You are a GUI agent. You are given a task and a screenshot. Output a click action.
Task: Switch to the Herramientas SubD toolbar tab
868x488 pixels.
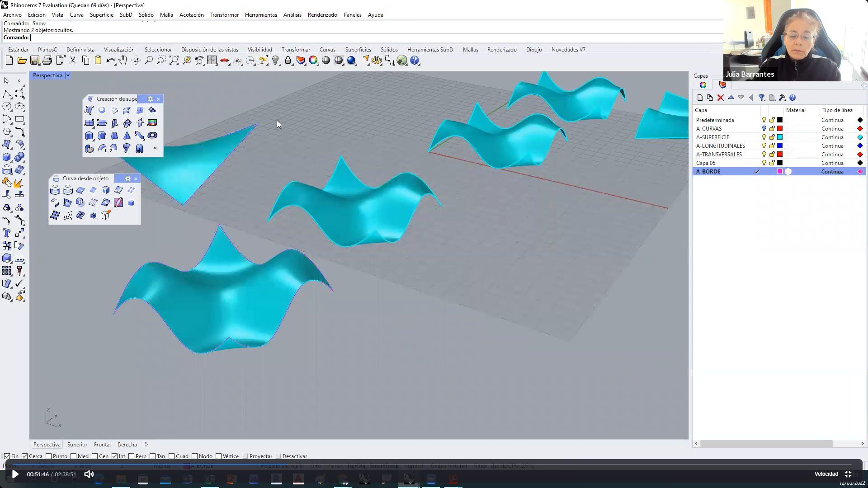pyautogui.click(x=430, y=50)
